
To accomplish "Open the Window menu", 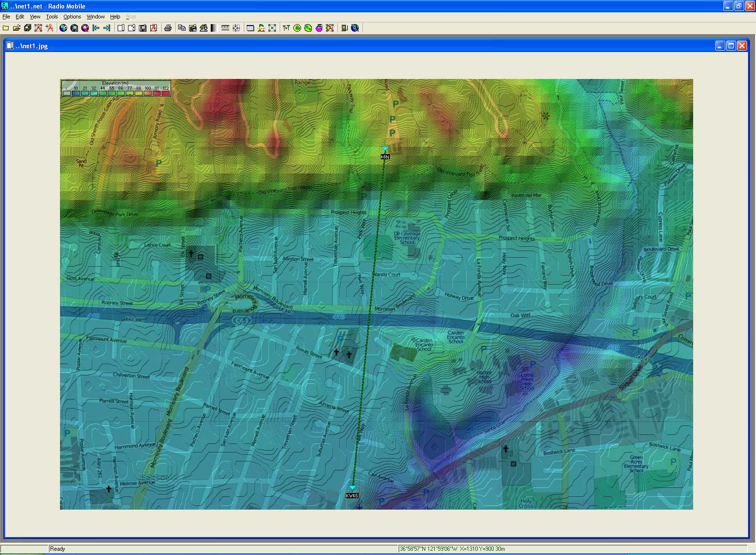I will [95, 17].
